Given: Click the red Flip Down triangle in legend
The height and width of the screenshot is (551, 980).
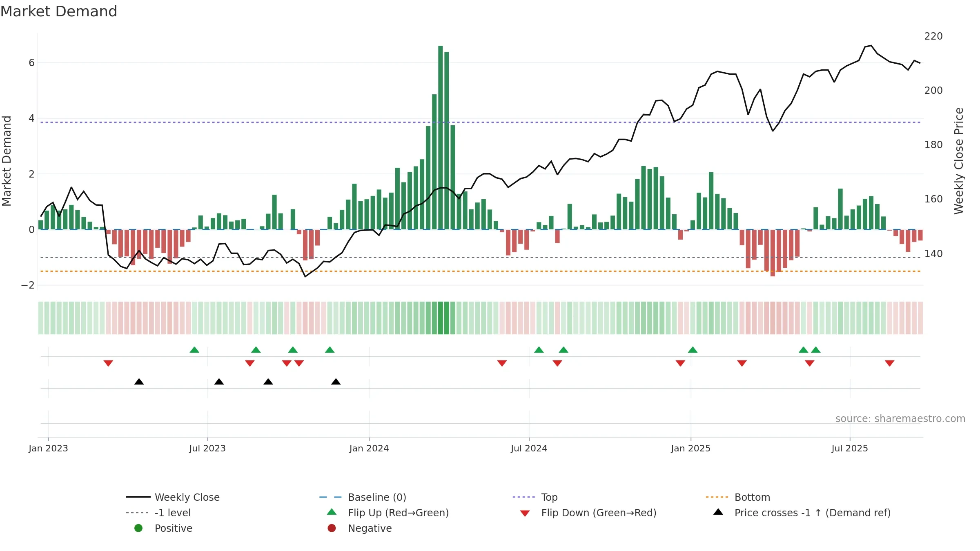Looking at the screenshot, I should click(525, 513).
